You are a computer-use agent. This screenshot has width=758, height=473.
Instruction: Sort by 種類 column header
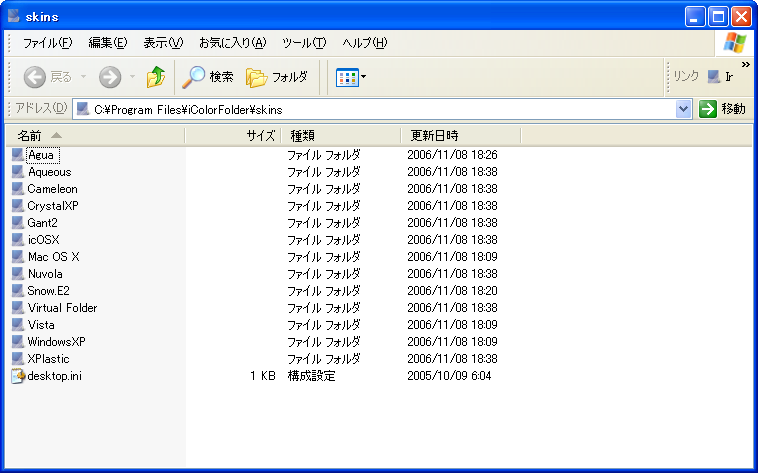click(x=342, y=135)
